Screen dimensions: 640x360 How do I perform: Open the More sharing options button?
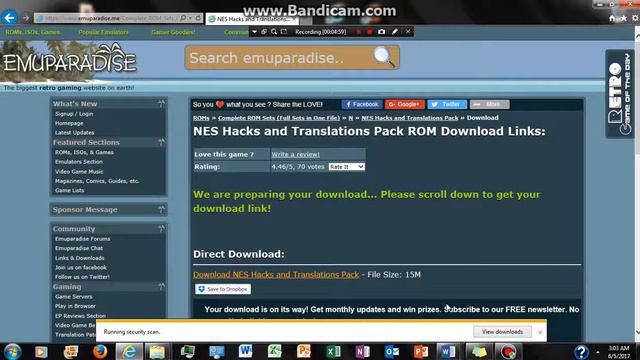tap(489, 104)
